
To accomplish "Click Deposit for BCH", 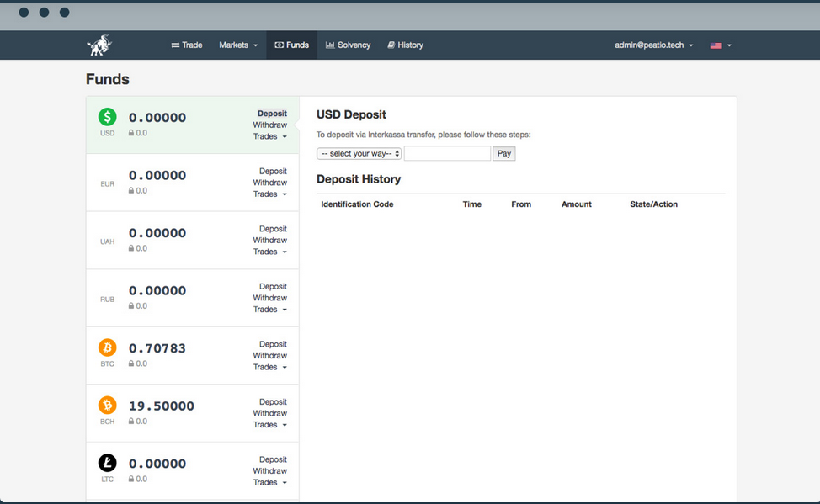I will (273, 401).
